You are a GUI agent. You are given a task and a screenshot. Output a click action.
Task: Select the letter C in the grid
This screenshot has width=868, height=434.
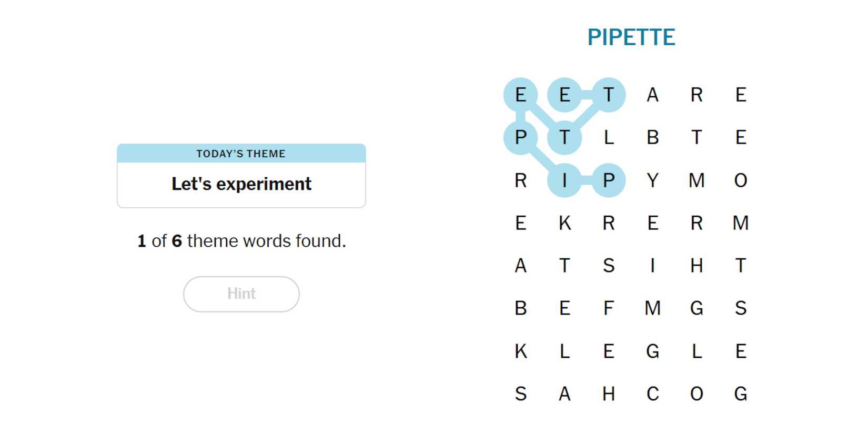tap(652, 393)
